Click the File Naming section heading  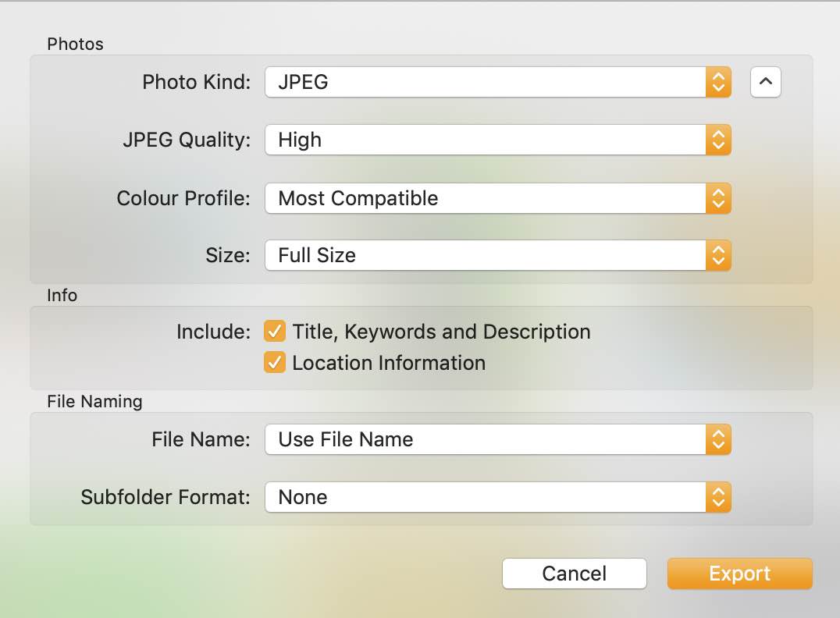click(94, 402)
